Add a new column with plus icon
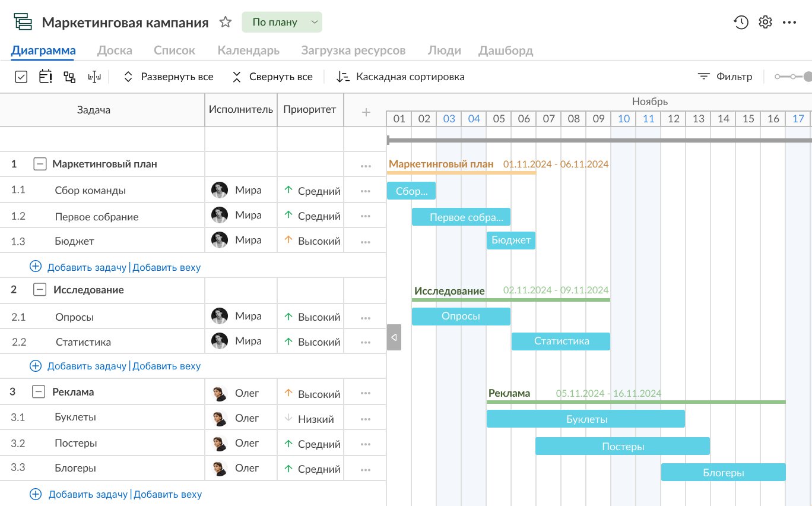Image resolution: width=812 pixels, height=506 pixels. [x=366, y=112]
